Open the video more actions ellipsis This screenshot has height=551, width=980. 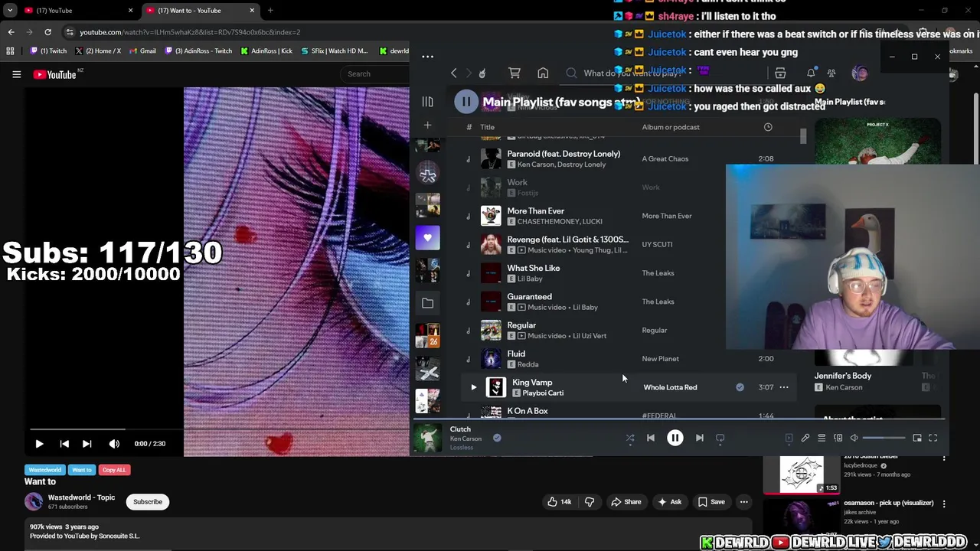tap(743, 502)
